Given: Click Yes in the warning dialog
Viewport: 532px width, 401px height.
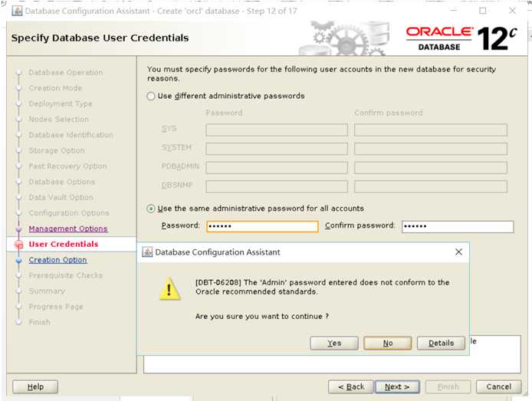Looking at the screenshot, I should tap(334, 343).
